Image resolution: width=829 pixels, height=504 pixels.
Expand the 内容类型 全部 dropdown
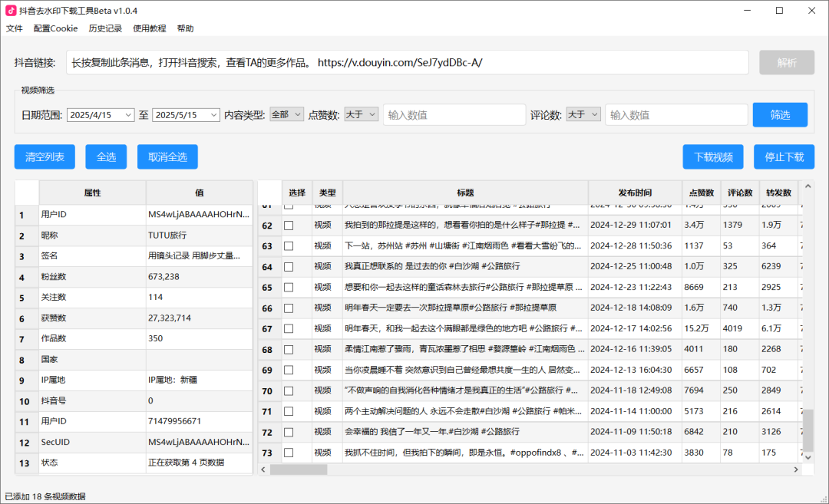[286, 114]
